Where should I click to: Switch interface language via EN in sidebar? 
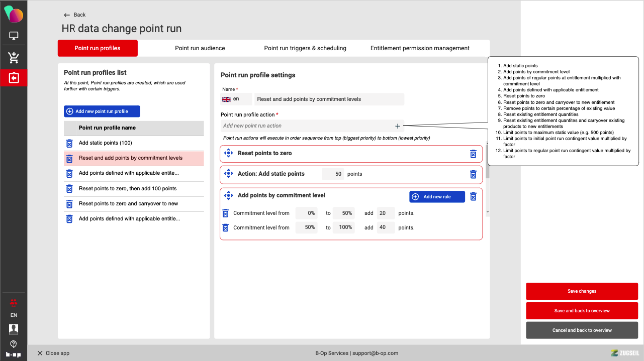[x=14, y=315]
